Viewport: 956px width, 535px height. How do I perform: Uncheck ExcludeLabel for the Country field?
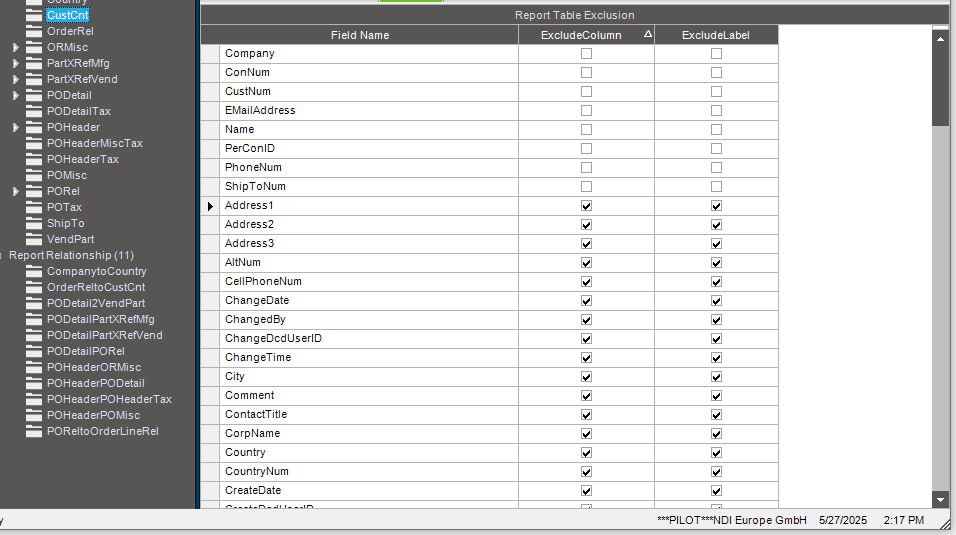coord(716,453)
